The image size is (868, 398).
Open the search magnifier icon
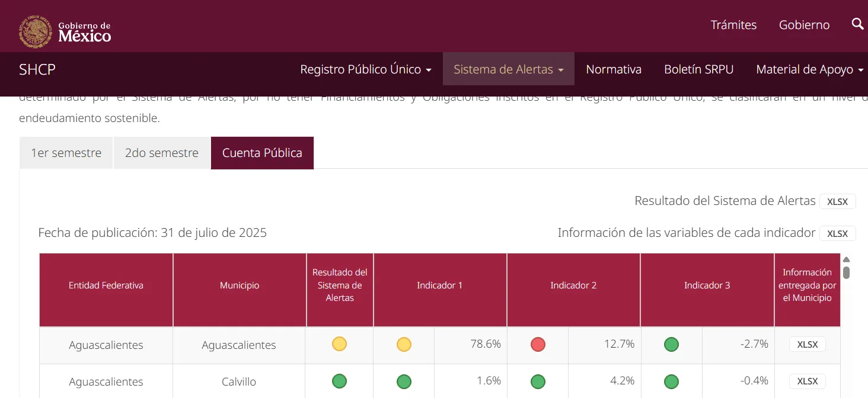pos(857,24)
